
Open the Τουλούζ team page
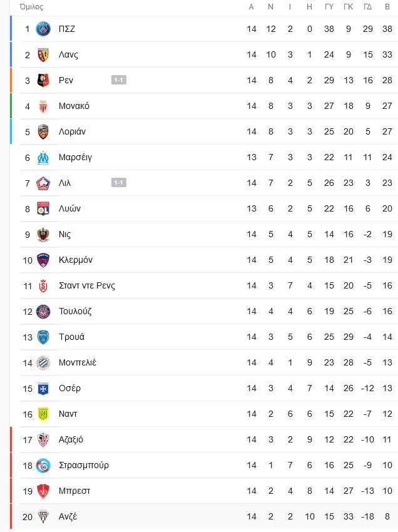(75, 311)
